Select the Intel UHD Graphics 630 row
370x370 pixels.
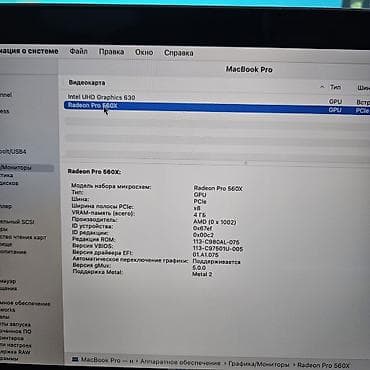[x=217, y=98]
